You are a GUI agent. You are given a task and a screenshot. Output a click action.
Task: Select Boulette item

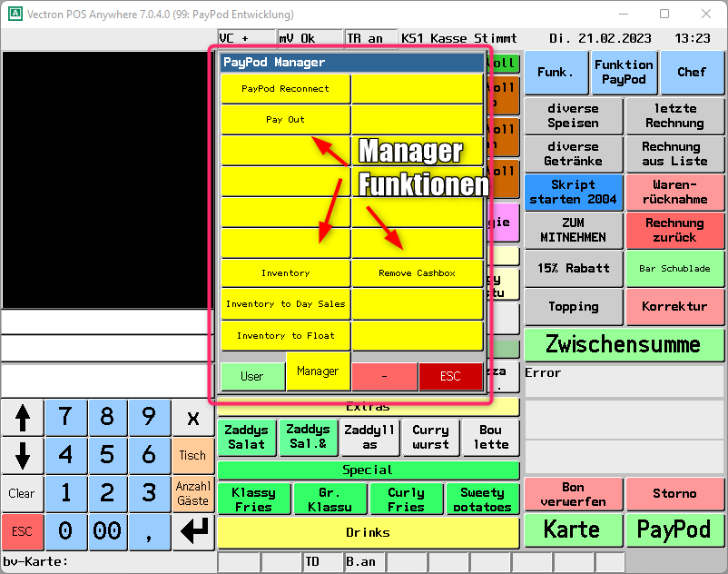(491, 437)
